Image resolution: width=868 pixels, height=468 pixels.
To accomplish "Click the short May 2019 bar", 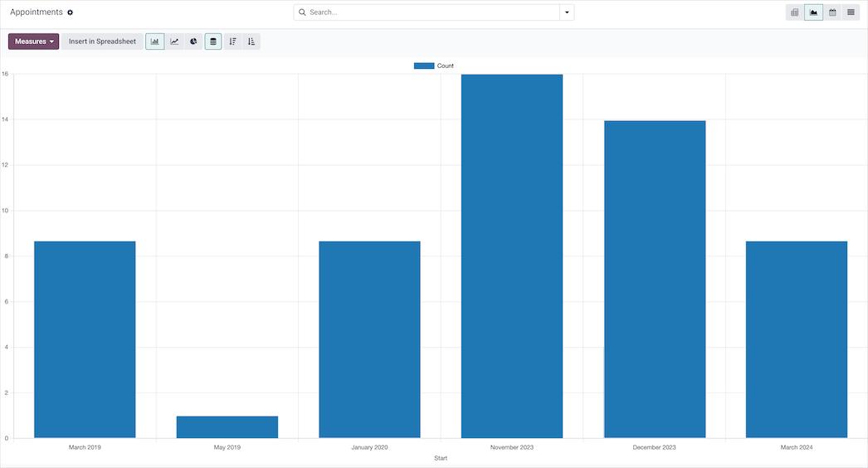I will click(227, 427).
